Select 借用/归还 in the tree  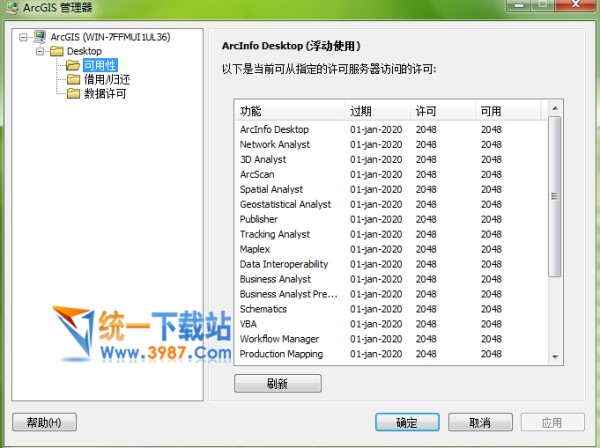(105, 80)
